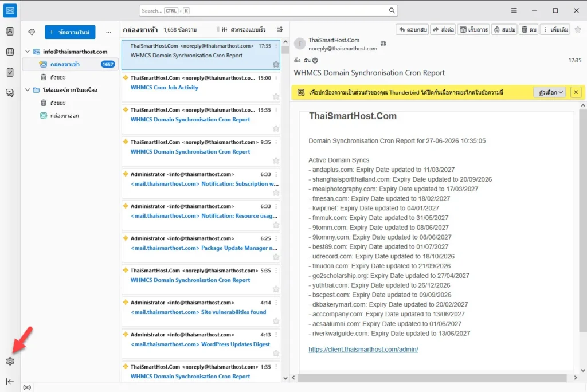The height and width of the screenshot is (392, 587).
Task: Click online status icon in status bar
Action: [27, 387]
